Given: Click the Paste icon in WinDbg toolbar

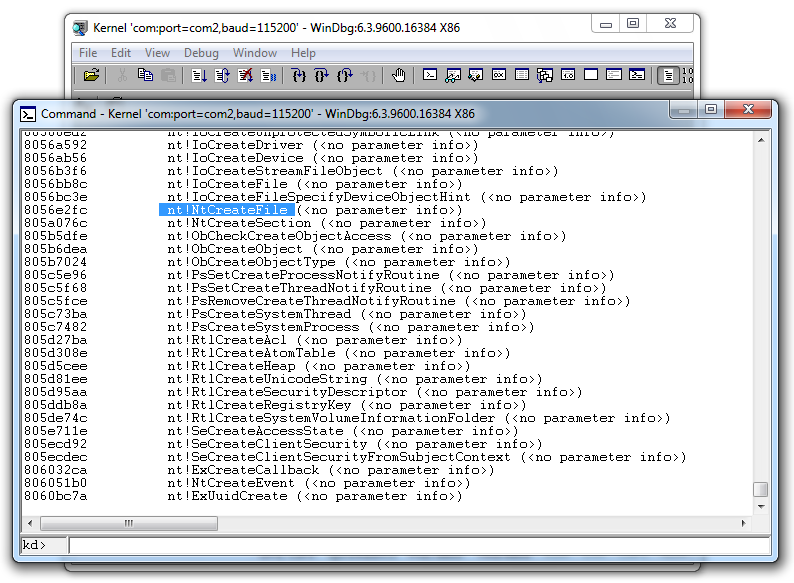Looking at the screenshot, I should point(168,75).
